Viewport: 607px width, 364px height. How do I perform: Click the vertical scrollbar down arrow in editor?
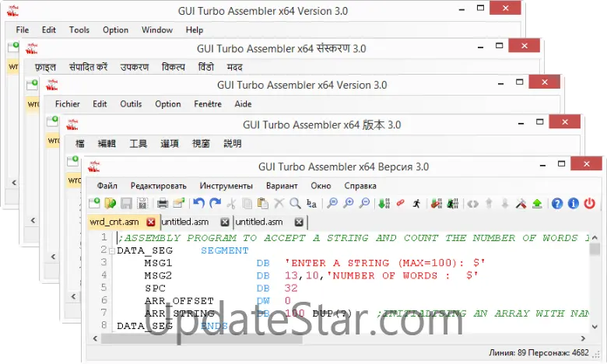pos(595,327)
